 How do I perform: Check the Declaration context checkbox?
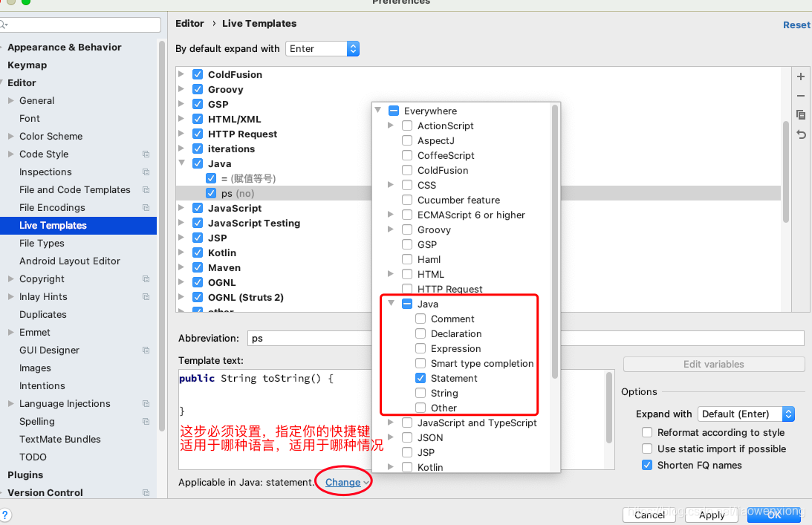(420, 333)
